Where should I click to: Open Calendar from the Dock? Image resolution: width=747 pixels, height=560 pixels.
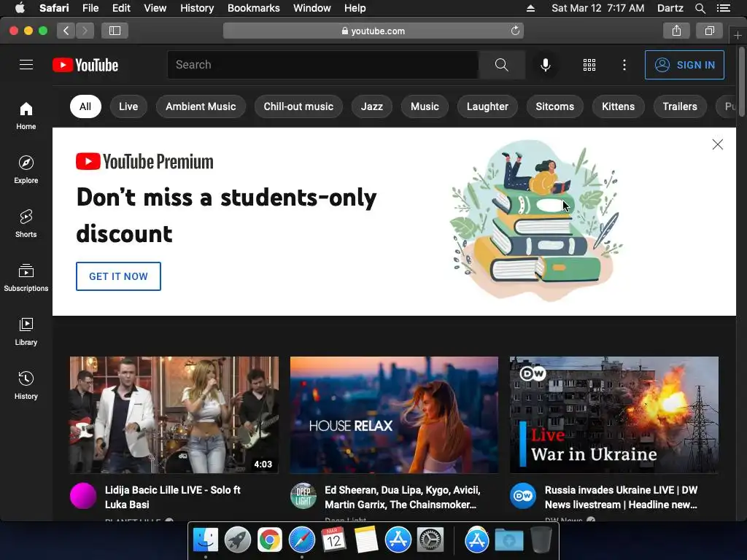[333, 540]
